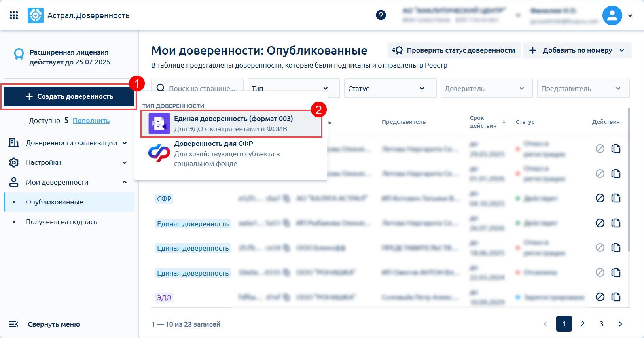Sort by Срок действия column arrows

click(x=504, y=122)
